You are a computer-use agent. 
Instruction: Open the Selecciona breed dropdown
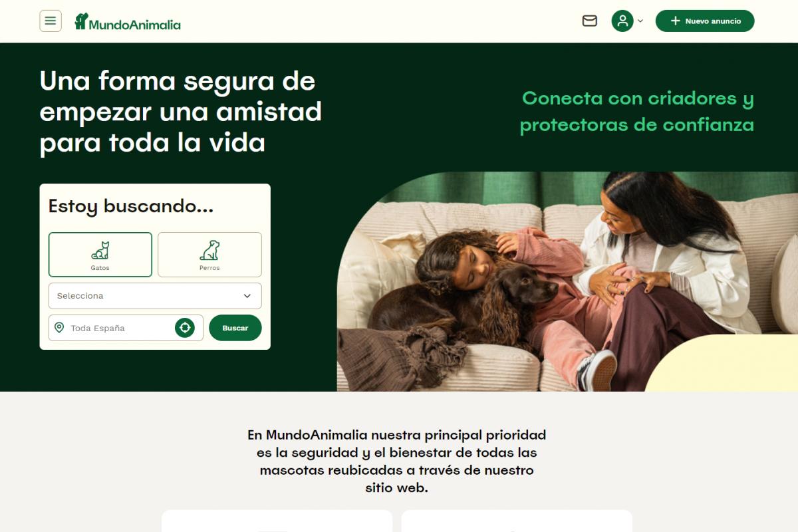click(155, 296)
